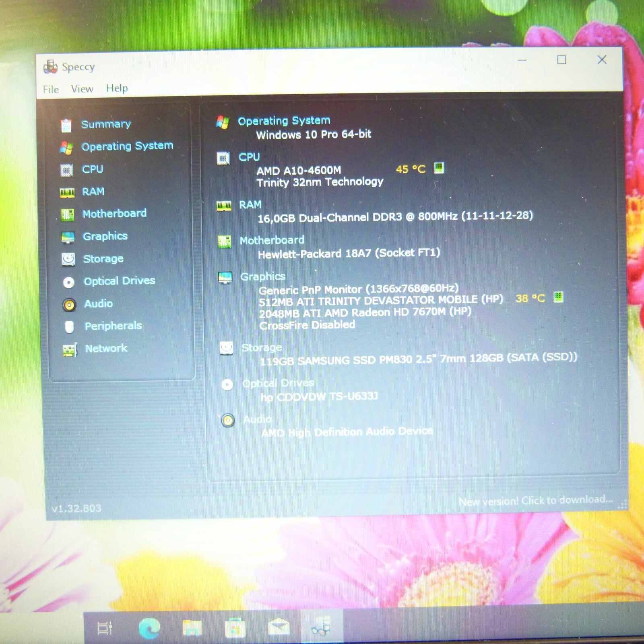Viewport: 644px width, 644px height.
Task: Open the Graphics heading link in summary
Action: tap(263, 277)
